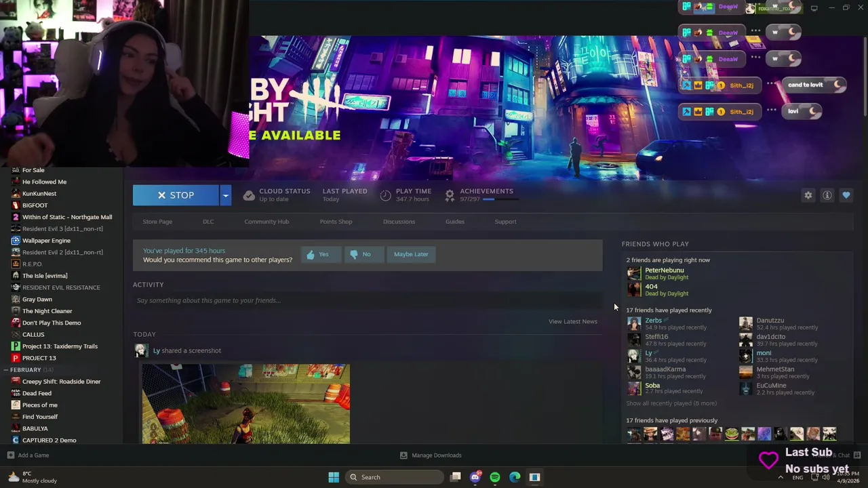This screenshot has width=868, height=488.
Task: Open the Support tab
Action: coord(505,222)
